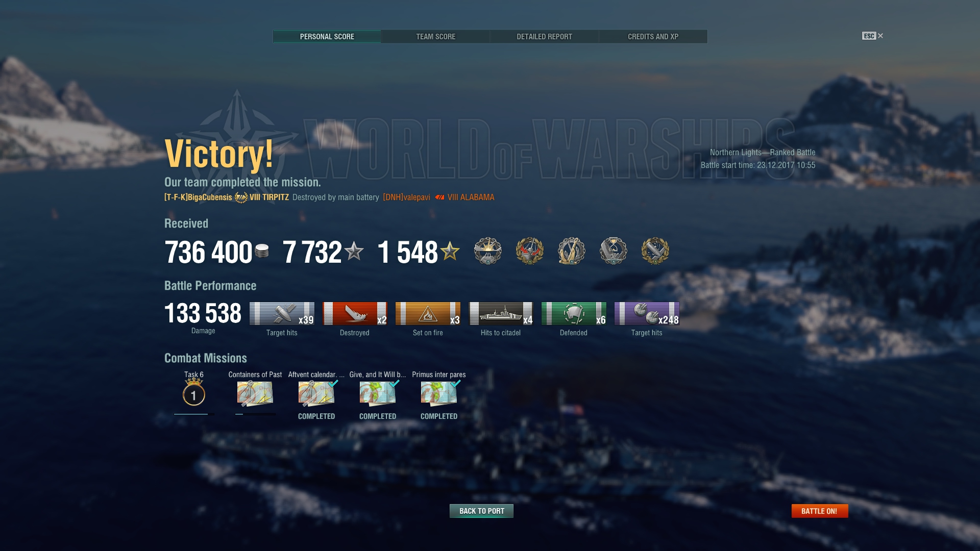Click the first achievement medal icon
The height and width of the screenshot is (551, 980).
tap(488, 251)
